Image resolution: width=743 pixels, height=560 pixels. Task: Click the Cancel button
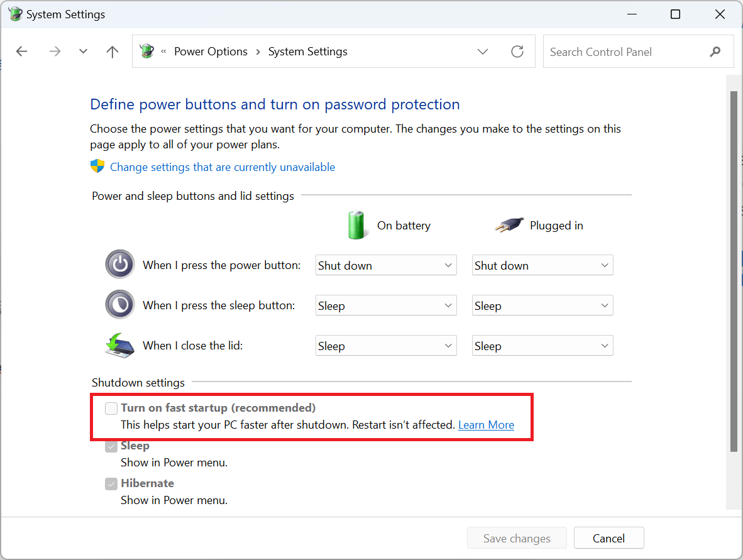pos(609,538)
